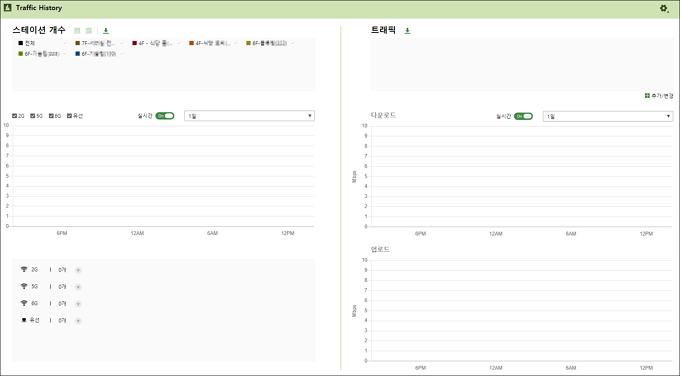Screen dimensions: 680x376
Task: Toggle the check mark for the green 6F legend item
Action: tap(65, 54)
